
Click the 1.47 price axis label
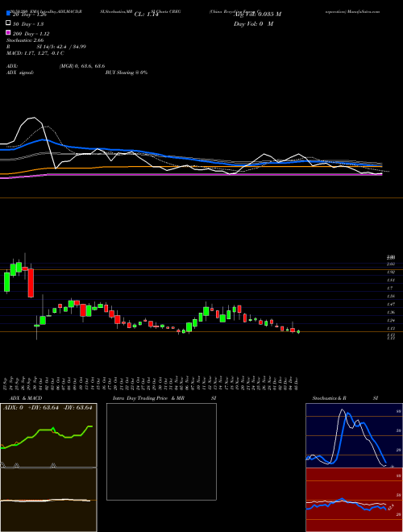(x=391, y=305)
